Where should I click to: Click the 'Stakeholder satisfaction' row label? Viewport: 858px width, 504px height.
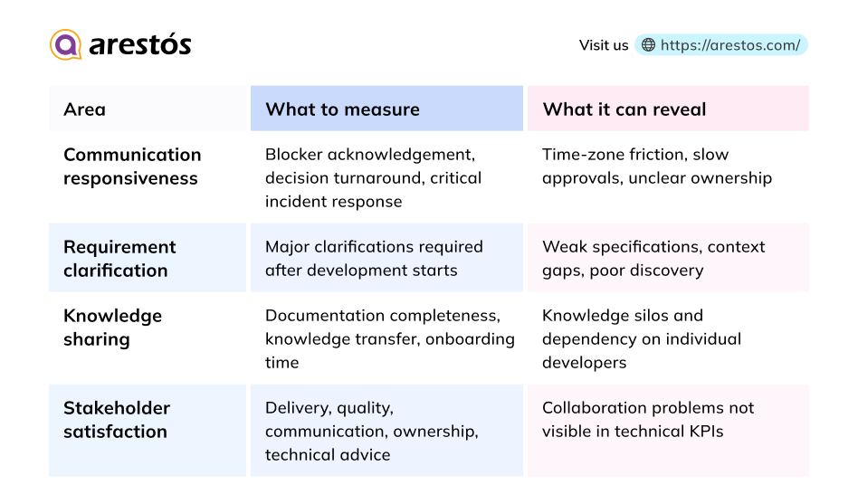(x=117, y=420)
